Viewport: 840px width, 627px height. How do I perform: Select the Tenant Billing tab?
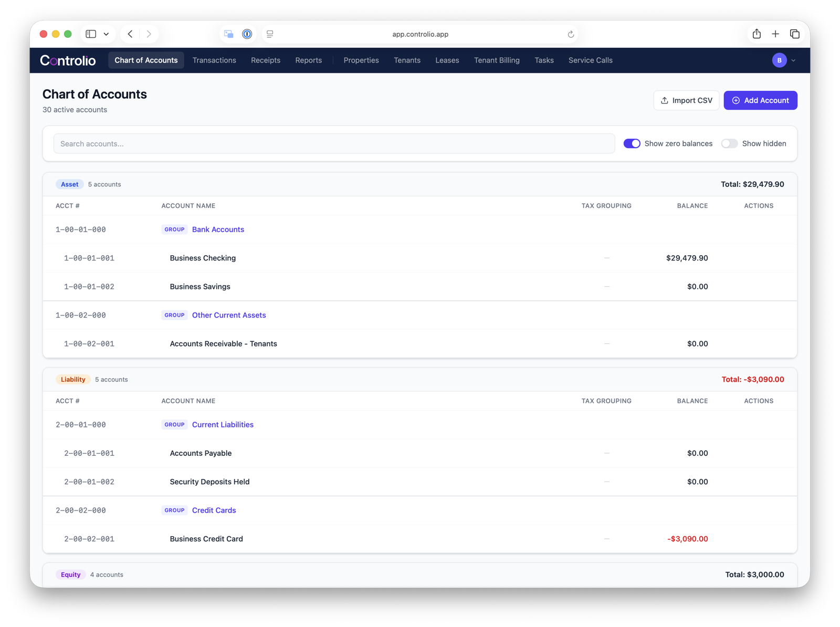coord(497,60)
